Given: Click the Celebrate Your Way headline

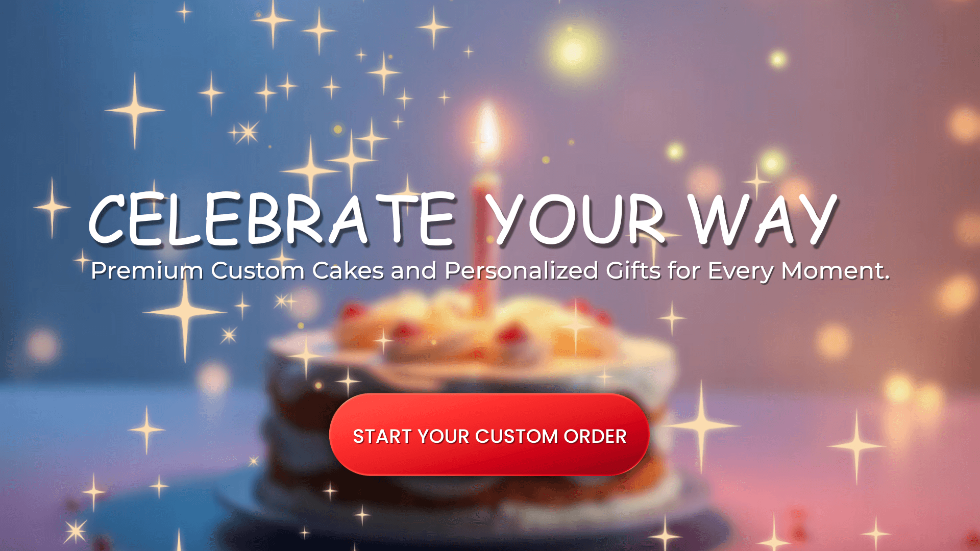Looking at the screenshot, I should point(462,219).
